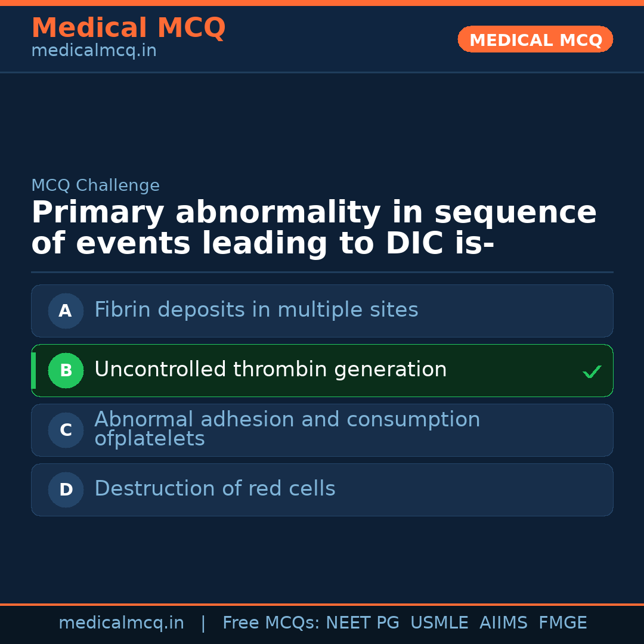
Task: Select the FMGE footer item
Action: pos(562,623)
